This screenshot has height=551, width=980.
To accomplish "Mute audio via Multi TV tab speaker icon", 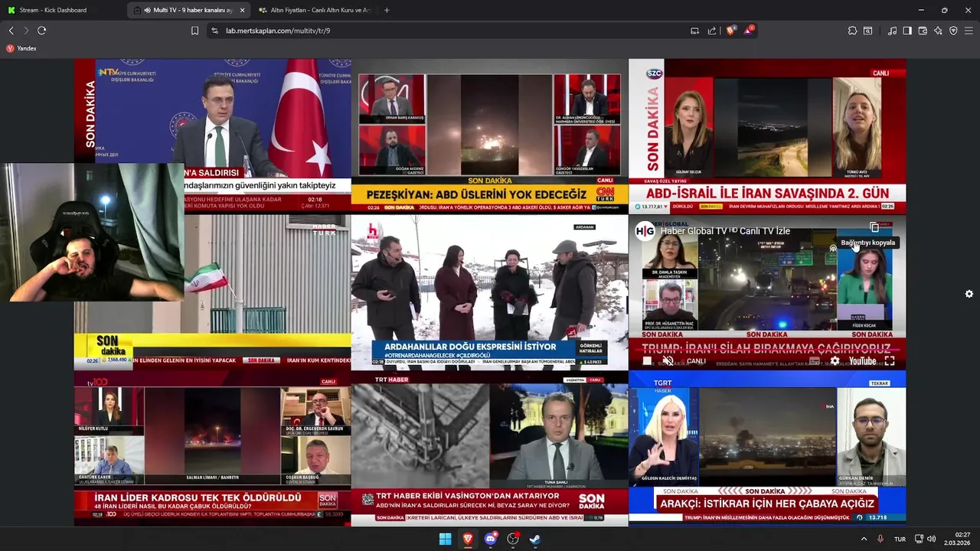I will [147, 10].
